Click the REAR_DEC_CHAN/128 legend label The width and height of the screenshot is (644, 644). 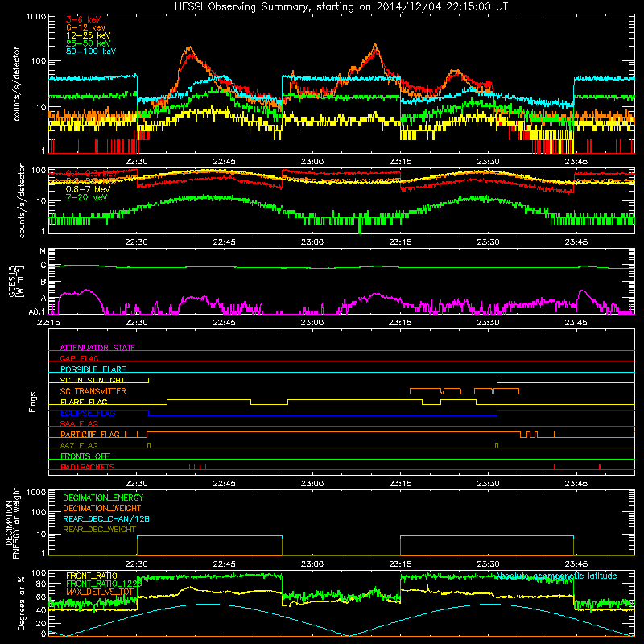coord(106,518)
